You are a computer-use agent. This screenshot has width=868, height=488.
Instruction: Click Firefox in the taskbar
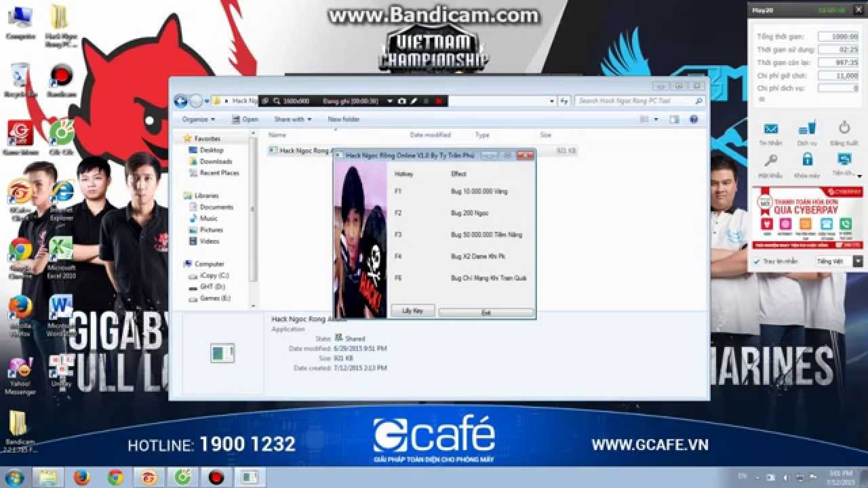point(81,477)
